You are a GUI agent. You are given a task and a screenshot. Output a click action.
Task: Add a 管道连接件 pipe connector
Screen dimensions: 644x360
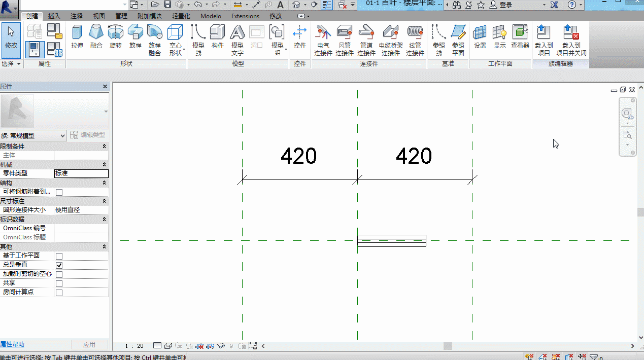click(366, 40)
